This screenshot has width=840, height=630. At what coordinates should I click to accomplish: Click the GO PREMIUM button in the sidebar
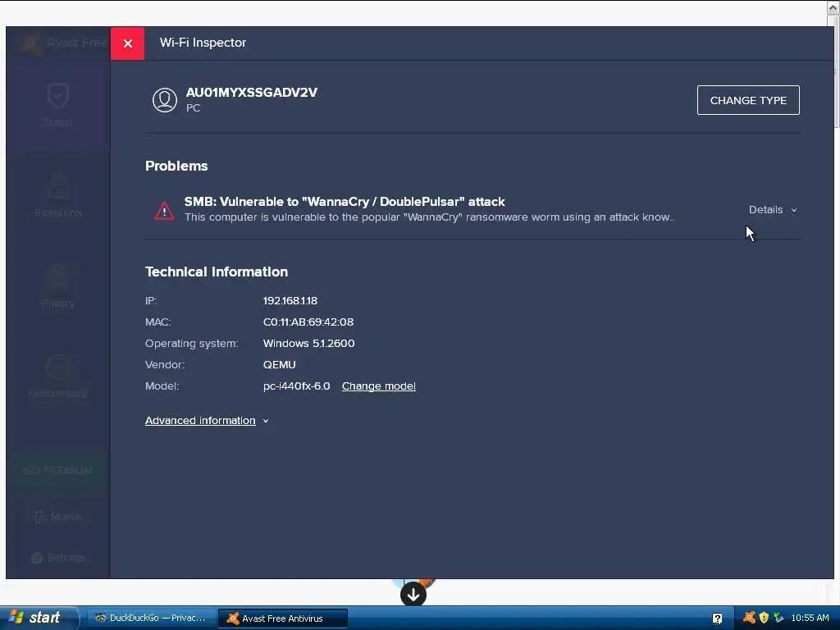(x=58, y=470)
